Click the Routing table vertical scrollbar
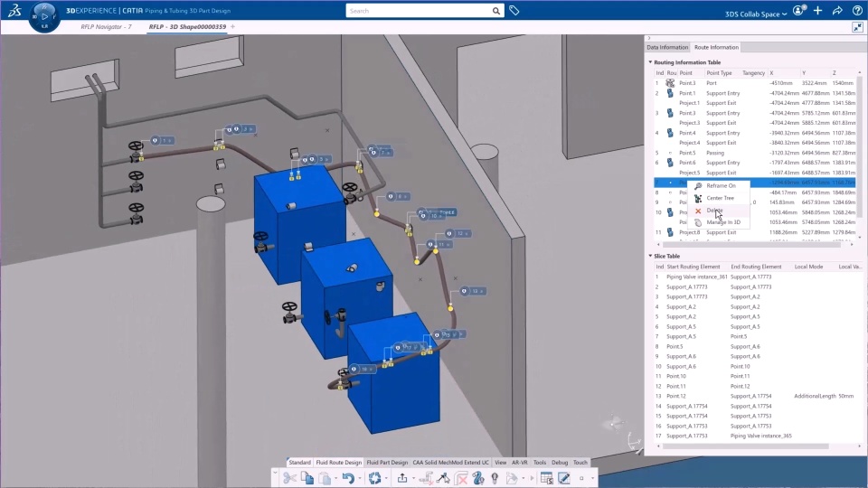The height and width of the screenshot is (488, 868). point(860,146)
